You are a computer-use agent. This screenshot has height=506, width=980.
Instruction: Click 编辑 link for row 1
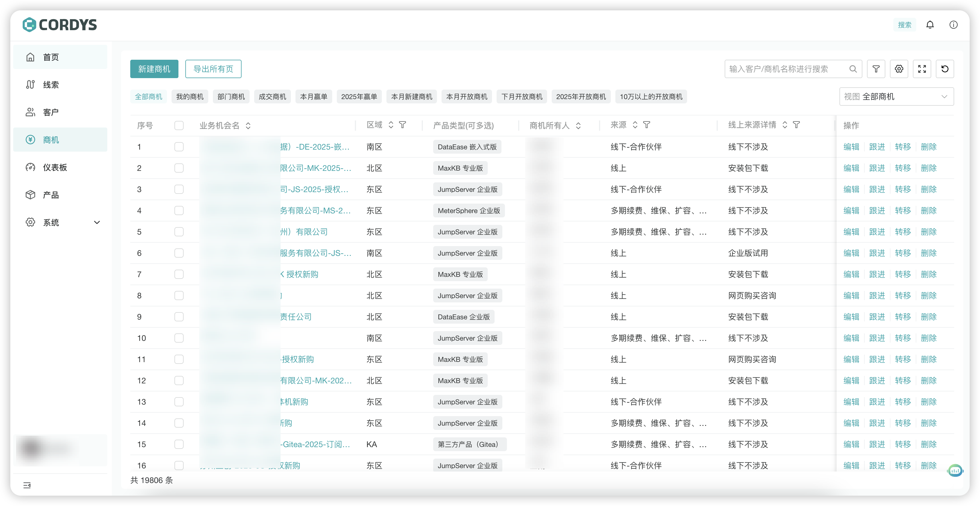pyautogui.click(x=851, y=147)
